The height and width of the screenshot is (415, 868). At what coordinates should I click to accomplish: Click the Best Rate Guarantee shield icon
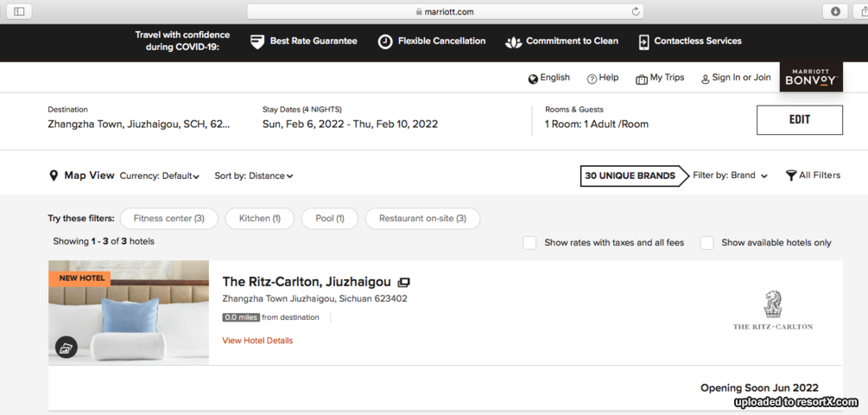257,41
